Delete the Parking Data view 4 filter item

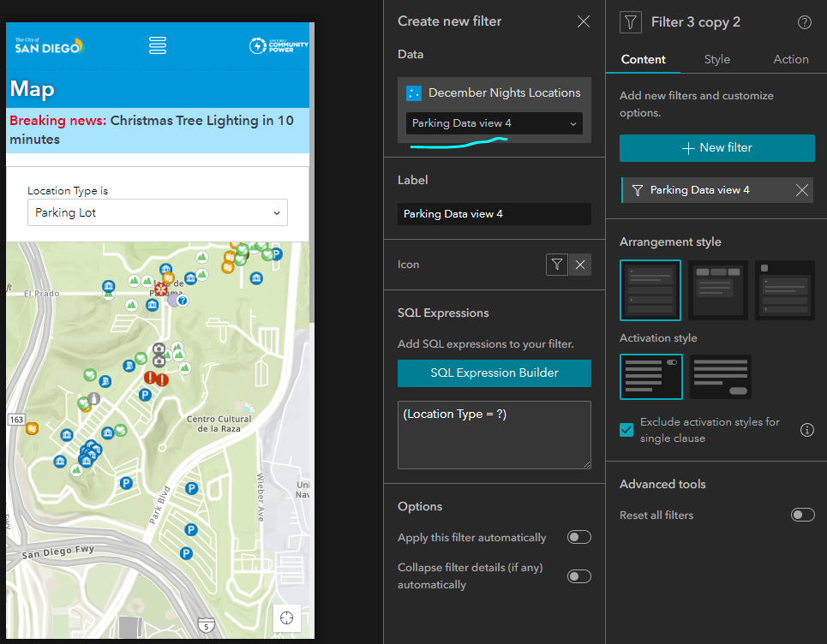click(x=801, y=190)
